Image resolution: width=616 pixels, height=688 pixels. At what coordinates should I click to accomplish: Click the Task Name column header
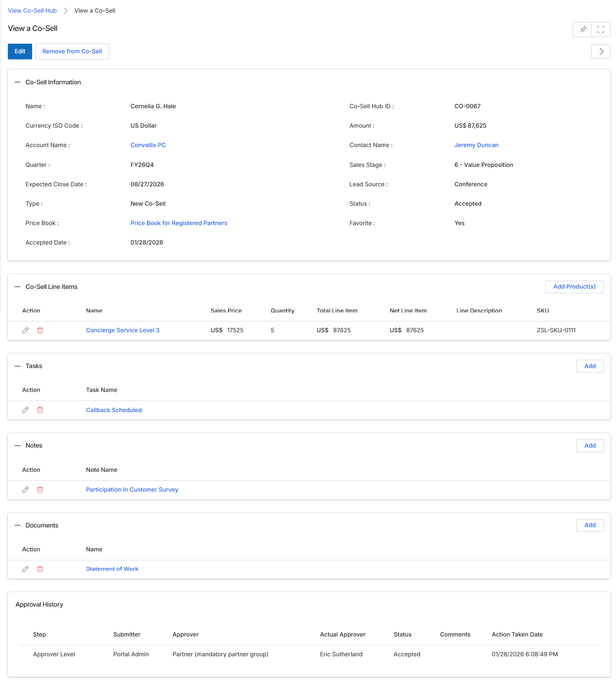tap(102, 390)
